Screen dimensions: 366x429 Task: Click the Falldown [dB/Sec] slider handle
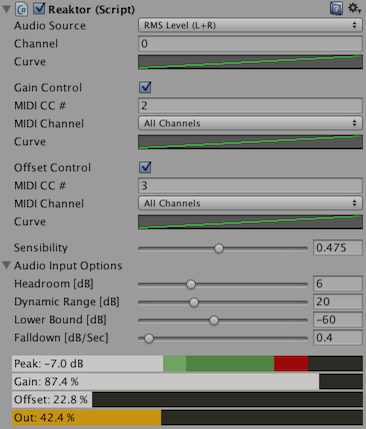(x=149, y=338)
